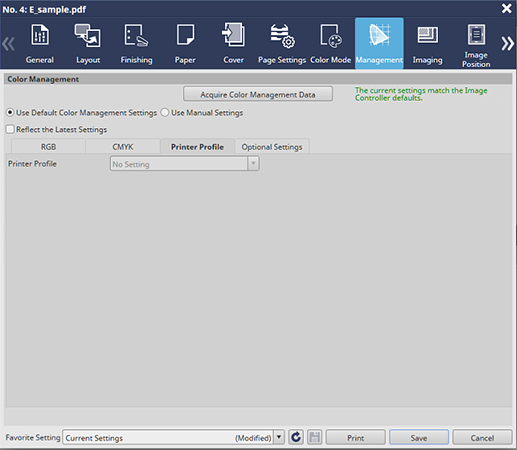This screenshot has width=517, height=450.
Task: Select the Cover icon
Action: 233,35
